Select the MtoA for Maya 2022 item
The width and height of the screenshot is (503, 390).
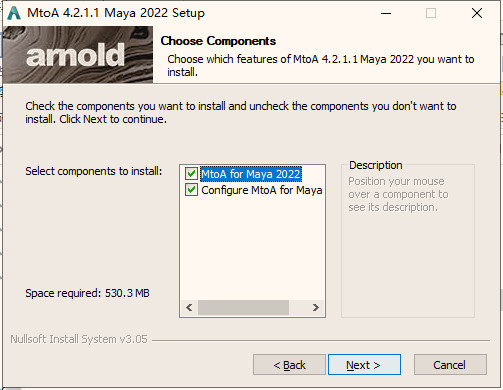click(x=251, y=174)
